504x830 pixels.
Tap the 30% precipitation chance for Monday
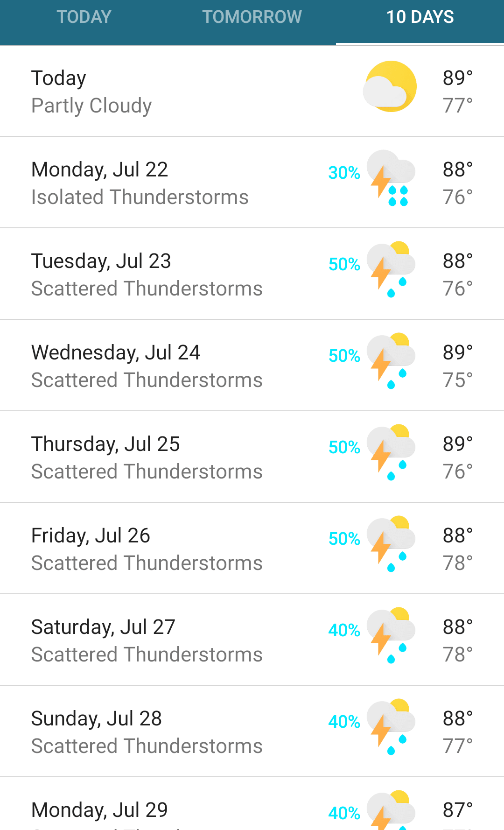tap(344, 173)
